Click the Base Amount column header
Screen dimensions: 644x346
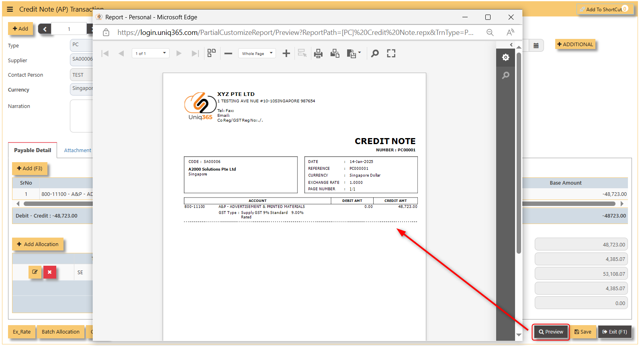[x=565, y=183]
